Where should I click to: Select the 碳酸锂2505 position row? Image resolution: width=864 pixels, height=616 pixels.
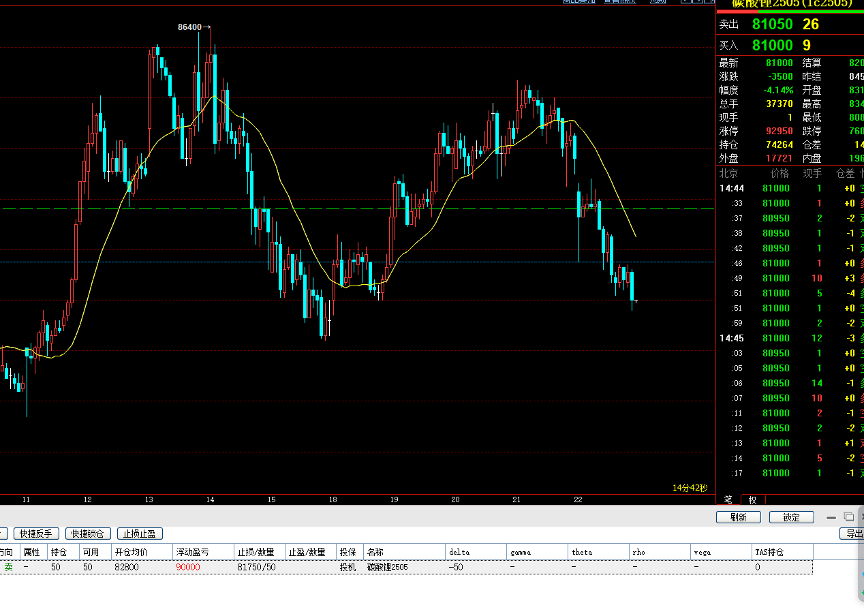coord(387,567)
